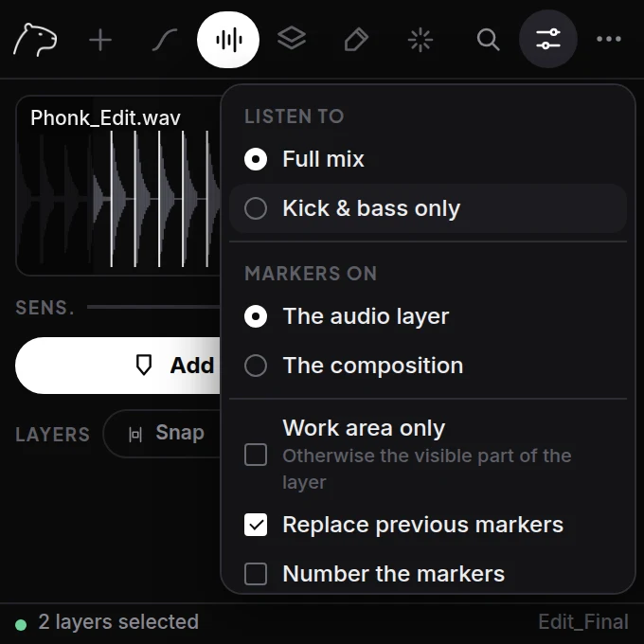Screen dimensions: 644x644
Task: Click the snap icon beside Snap
Action: [x=135, y=434]
